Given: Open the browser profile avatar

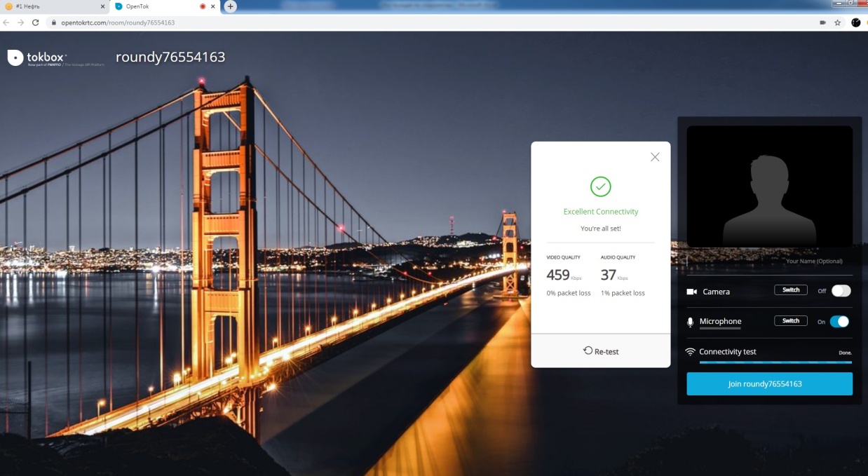Looking at the screenshot, I should click(856, 22).
